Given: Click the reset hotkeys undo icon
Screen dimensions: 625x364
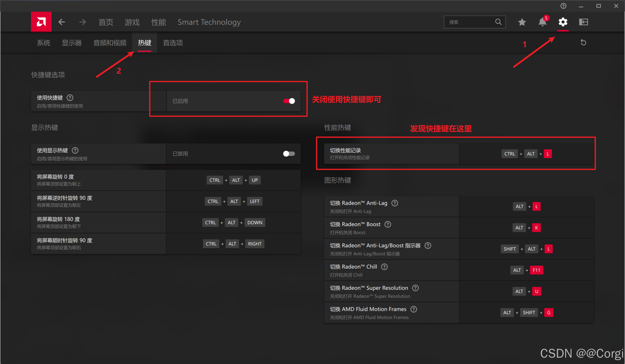Looking at the screenshot, I should click(583, 43).
